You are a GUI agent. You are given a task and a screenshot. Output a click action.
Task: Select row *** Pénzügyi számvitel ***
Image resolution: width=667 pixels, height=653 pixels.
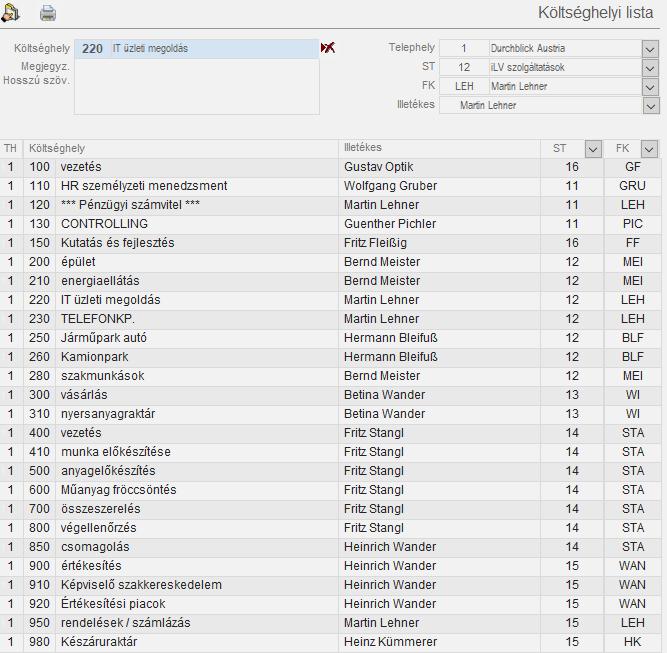330,205
